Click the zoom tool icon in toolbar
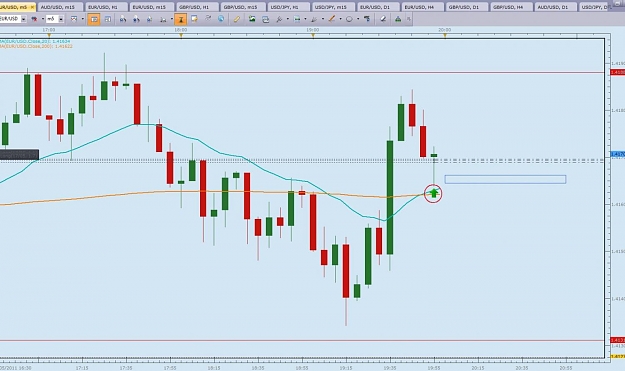The height and width of the screenshot is (371, 625). click(279, 19)
